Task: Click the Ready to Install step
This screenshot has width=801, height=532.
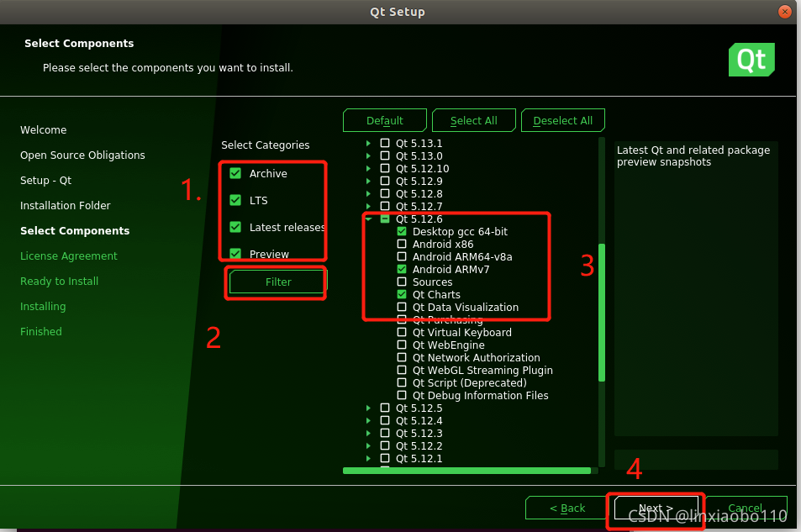Action: [x=60, y=281]
